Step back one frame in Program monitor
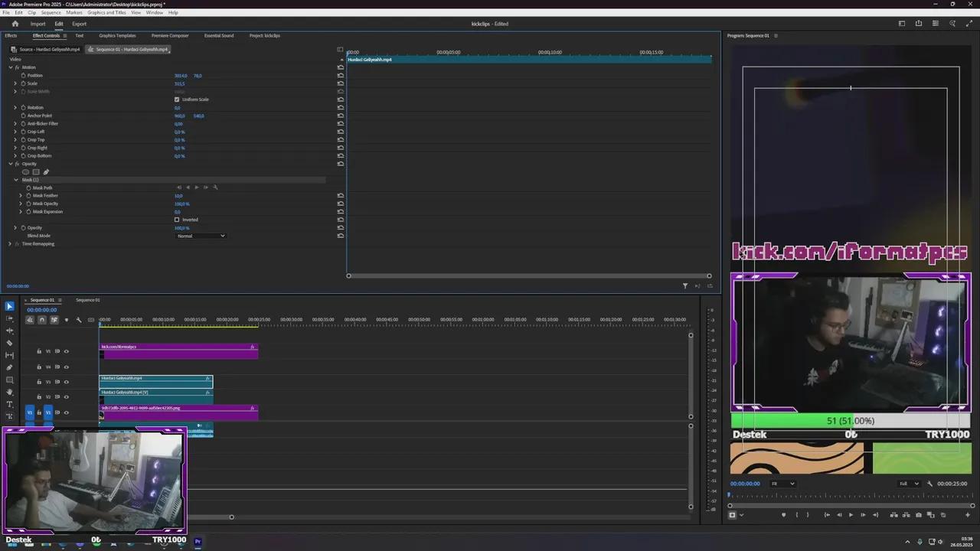 (839, 515)
